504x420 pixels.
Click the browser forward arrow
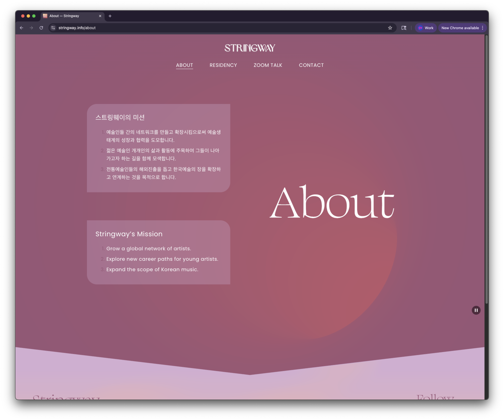(31, 28)
